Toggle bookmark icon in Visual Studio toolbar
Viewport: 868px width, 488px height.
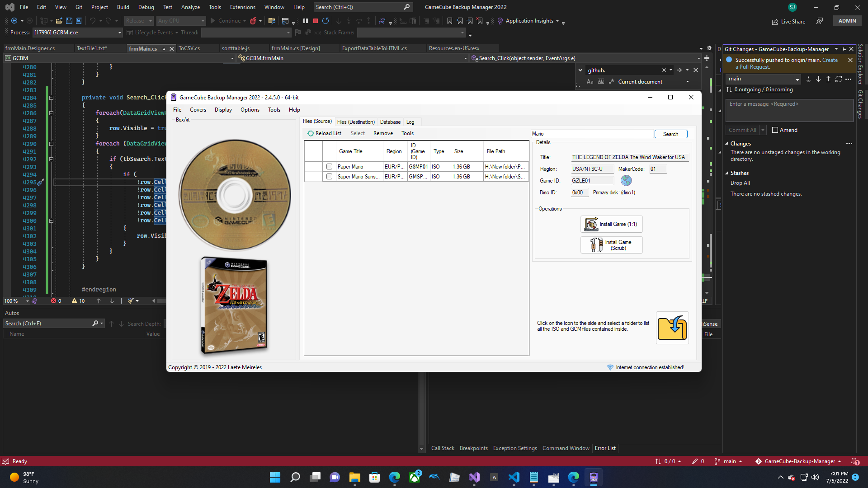coord(450,21)
